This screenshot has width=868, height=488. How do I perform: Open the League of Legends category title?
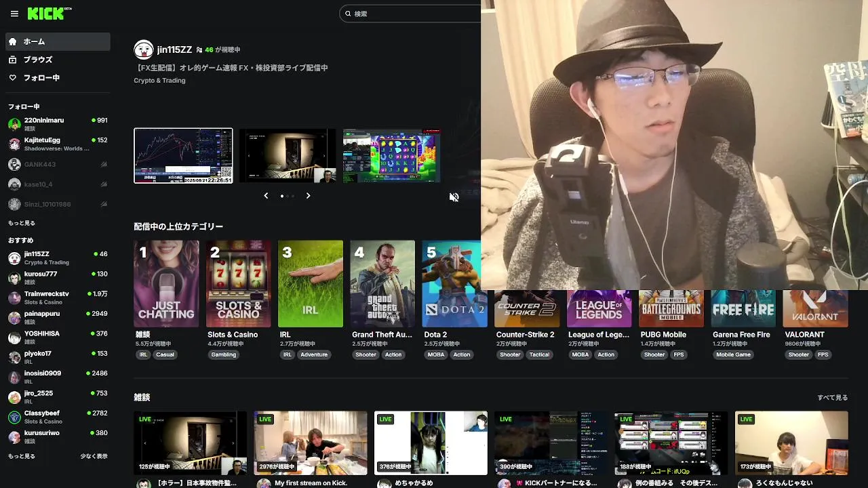pyautogui.click(x=597, y=335)
